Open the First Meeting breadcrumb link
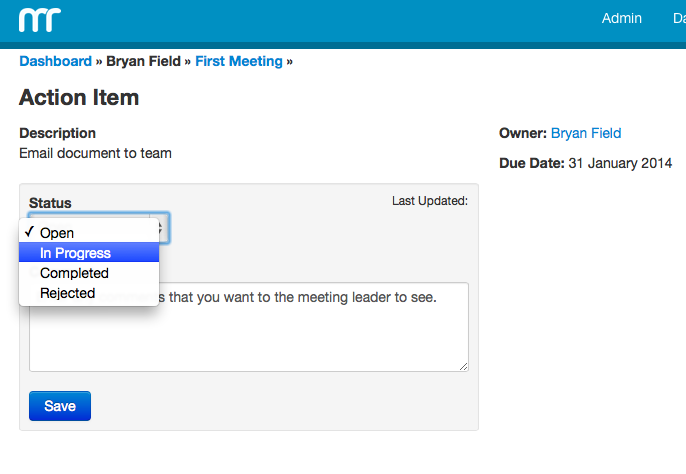686x474 pixels. [238, 61]
